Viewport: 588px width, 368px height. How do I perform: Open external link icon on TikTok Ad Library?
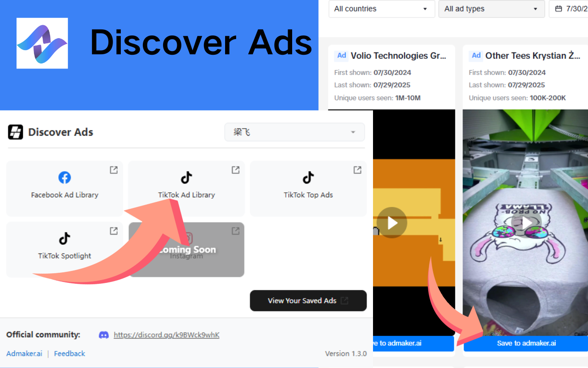coord(235,170)
